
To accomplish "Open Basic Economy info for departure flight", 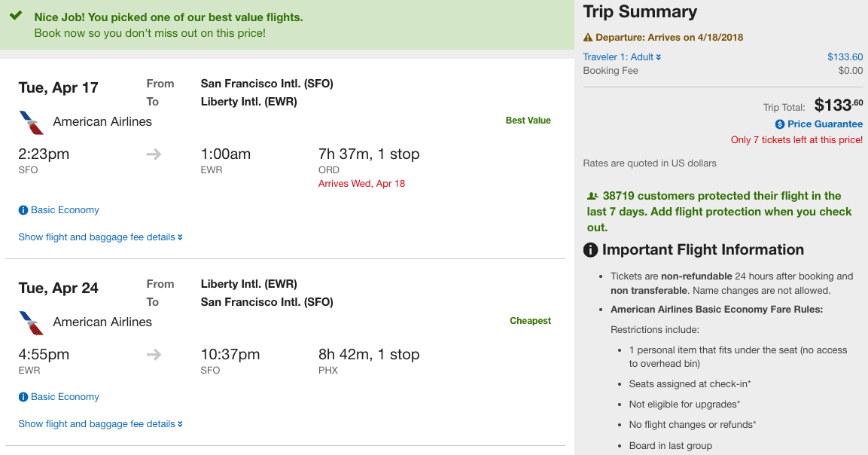I will coord(65,210).
